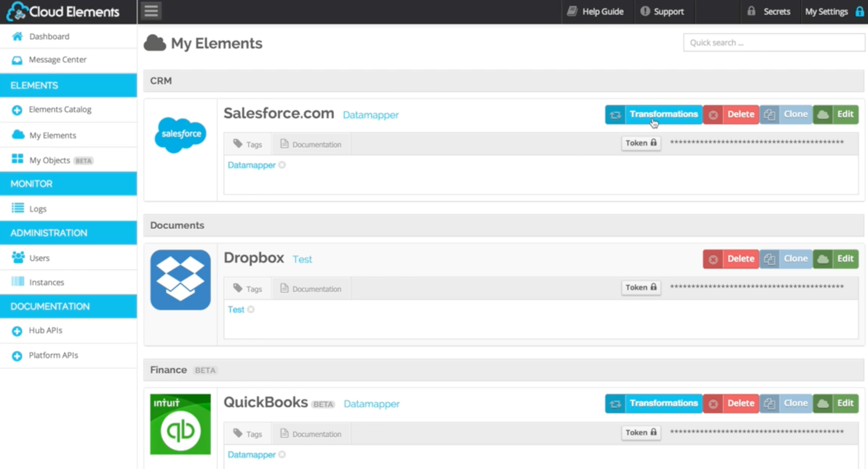Clone the QuickBooks element

click(786, 404)
